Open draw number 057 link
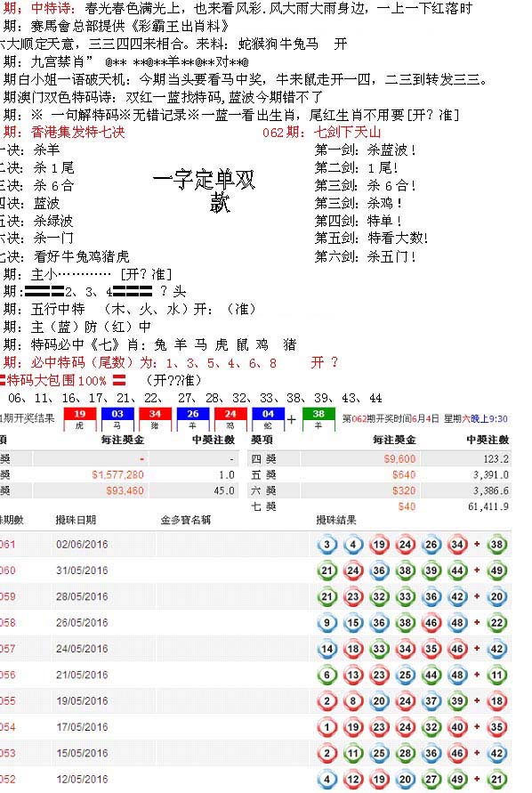 click(7, 649)
